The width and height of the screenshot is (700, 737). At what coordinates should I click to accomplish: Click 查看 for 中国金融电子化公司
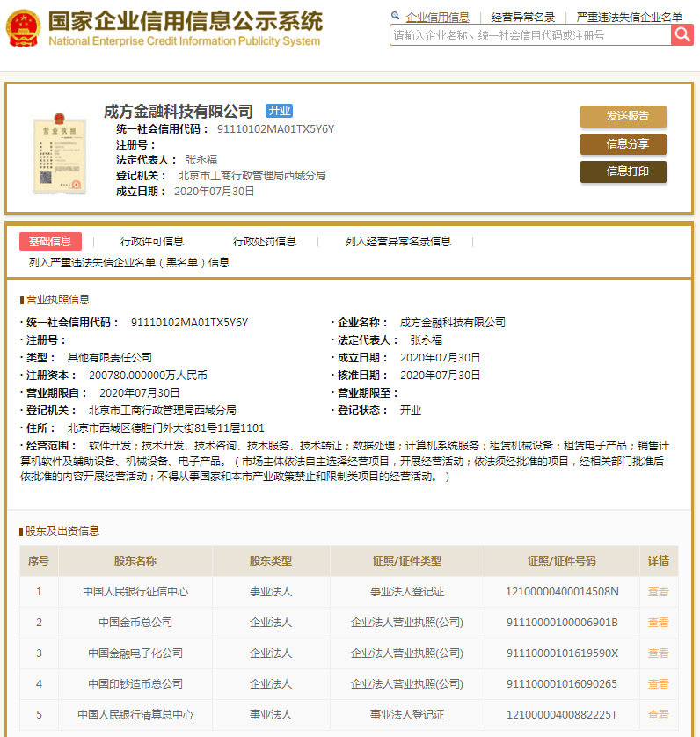point(658,653)
